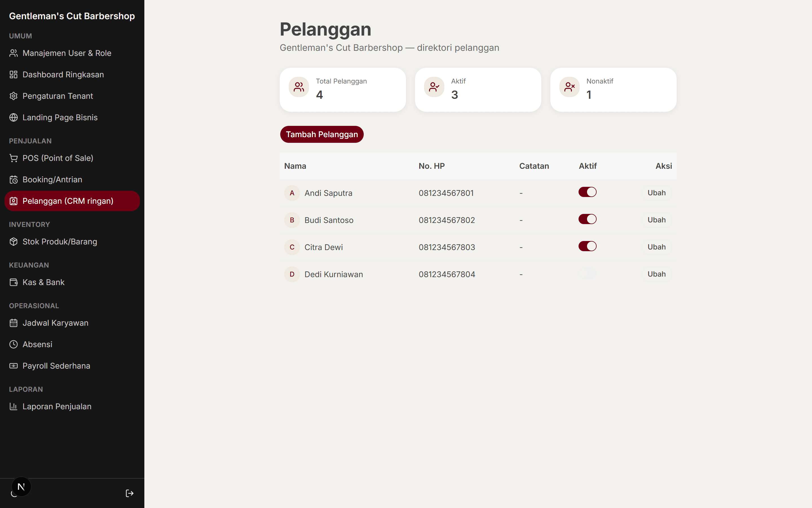Click the name Citra Dewi
Viewport: 812px width, 508px height.
point(323,247)
